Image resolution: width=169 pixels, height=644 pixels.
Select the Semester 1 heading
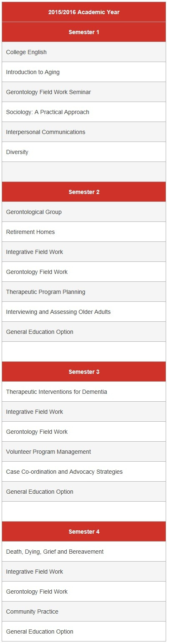[84, 32]
